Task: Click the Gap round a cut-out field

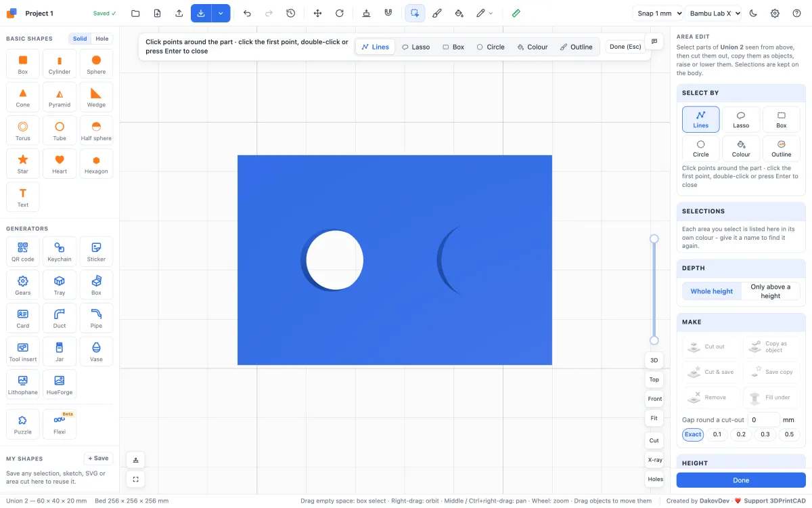Action: tap(764, 420)
